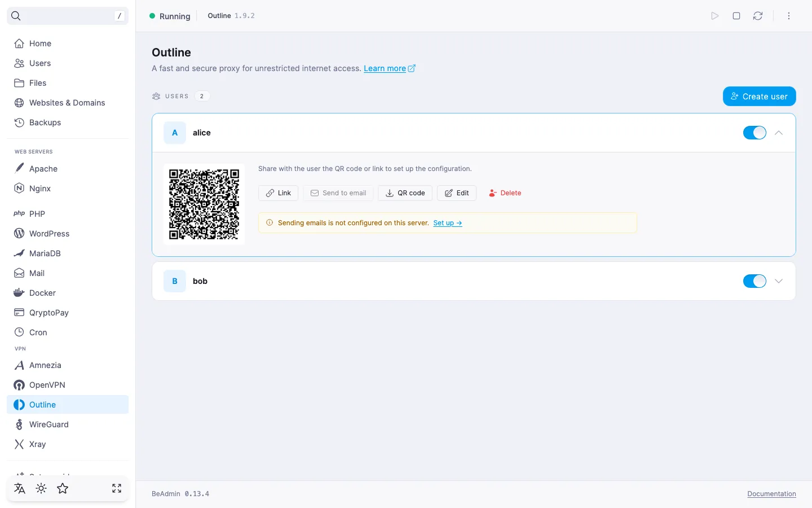812x508 pixels.
Task: Select Apache web server
Action: pyautogui.click(x=68, y=169)
